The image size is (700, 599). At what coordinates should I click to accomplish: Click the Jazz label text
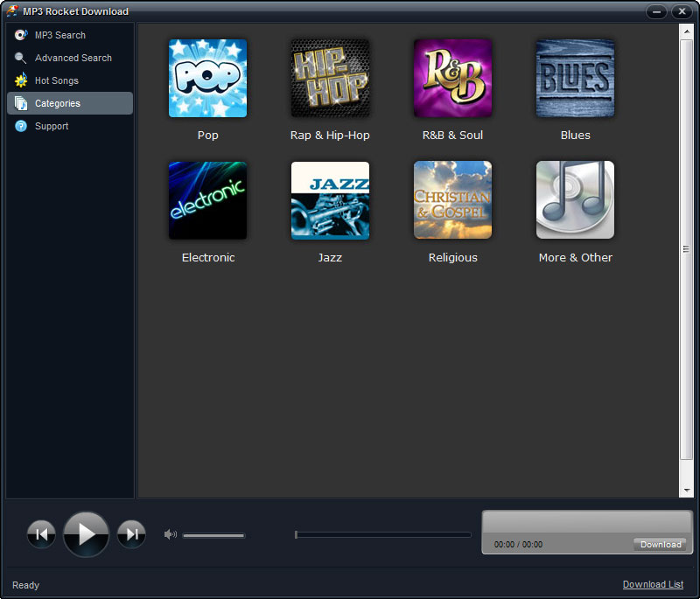pyautogui.click(x=330, y=257)
